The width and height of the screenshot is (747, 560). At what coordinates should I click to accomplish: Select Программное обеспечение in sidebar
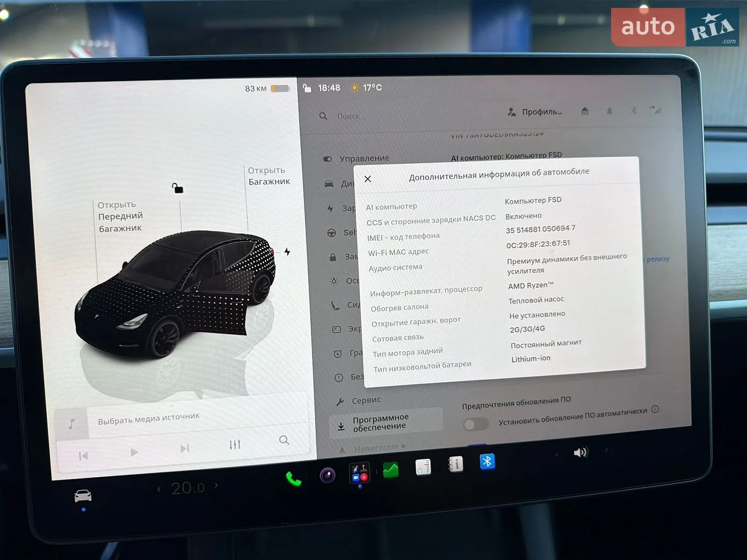coord(386,422)
